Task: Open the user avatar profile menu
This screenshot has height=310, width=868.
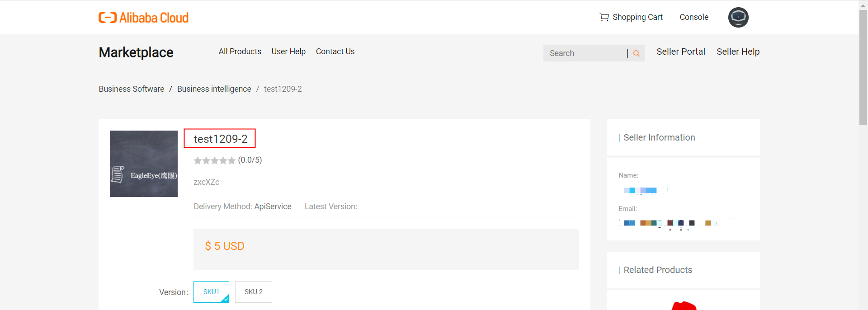Action: pos(738,17)
